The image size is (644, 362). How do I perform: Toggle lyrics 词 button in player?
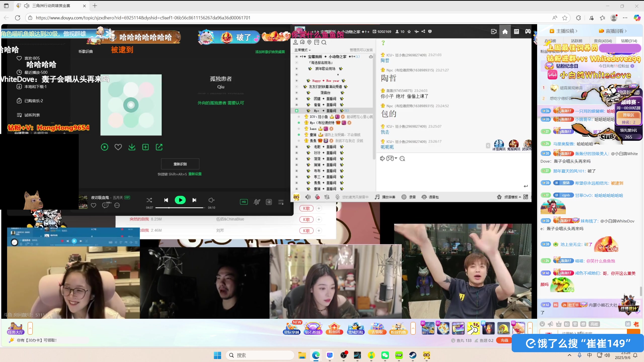[x=269, y=202]
